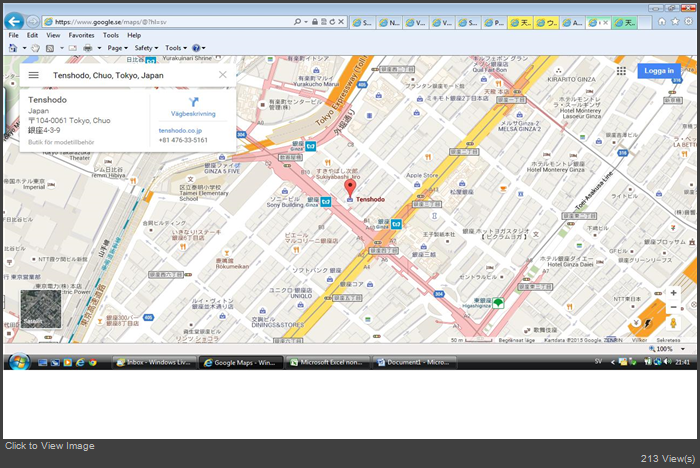Stop loading with the address bar X

point(341,21)
